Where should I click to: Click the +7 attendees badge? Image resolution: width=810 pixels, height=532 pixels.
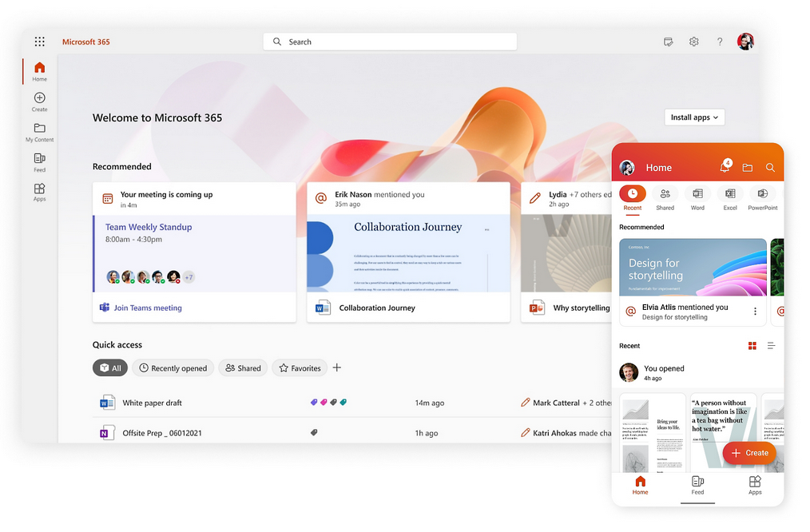tap(189, 277)
